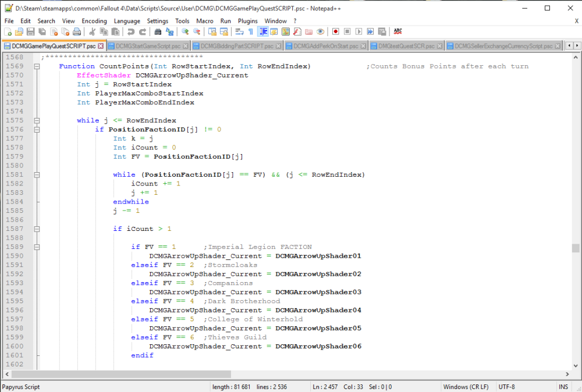Switch to DCMGAddPerkOnStart.psc tab

[x=326, y=46]
